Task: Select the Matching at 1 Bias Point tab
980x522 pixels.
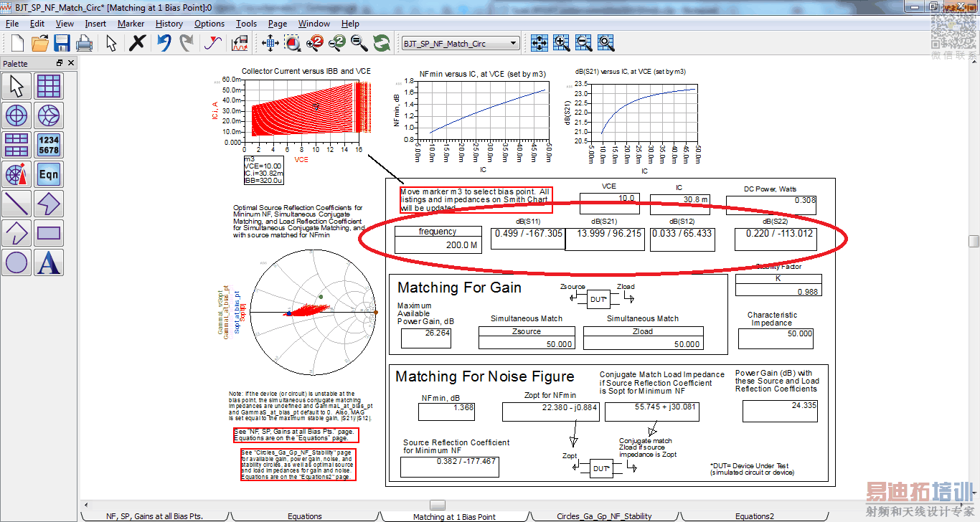Action: pyautogui.click(x=454, y=516)
